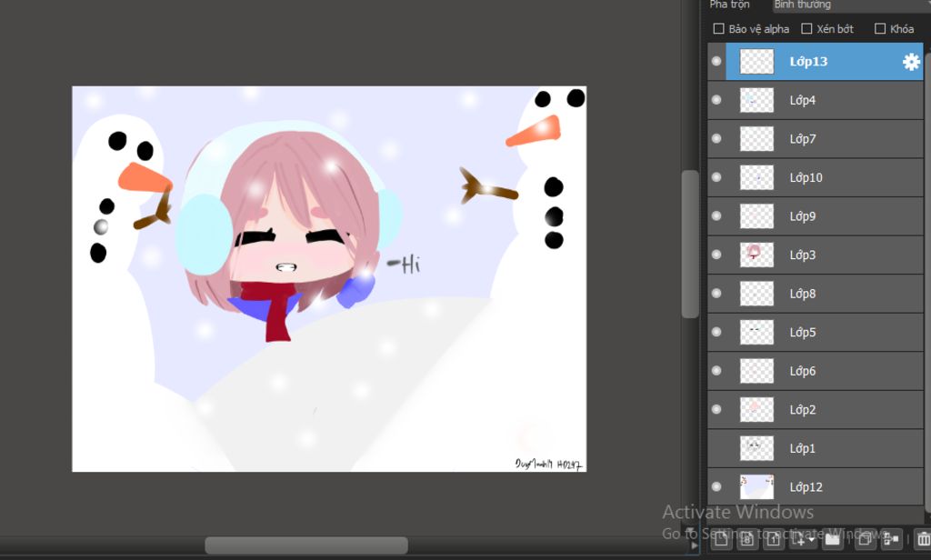Hide the Lớp7 layer
Screen dimensions: 931x560
(x=716, y=138)
